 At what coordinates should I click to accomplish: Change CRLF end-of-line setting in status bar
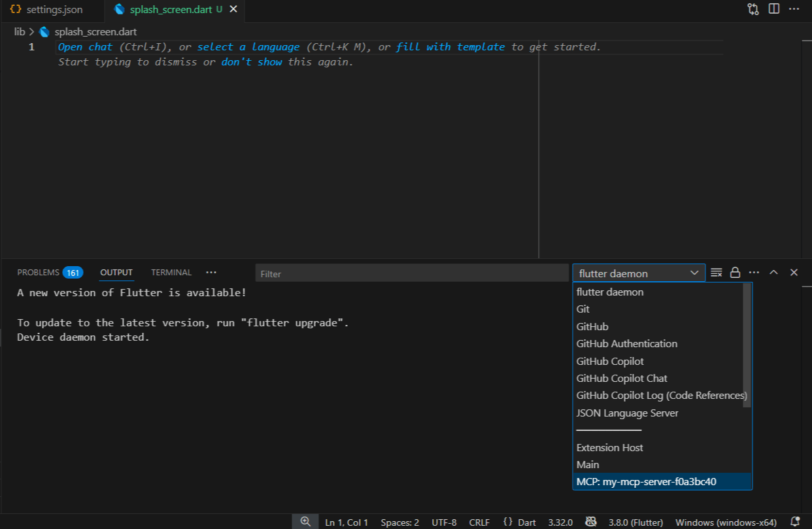pyautogui.click(x=479, y=522)
